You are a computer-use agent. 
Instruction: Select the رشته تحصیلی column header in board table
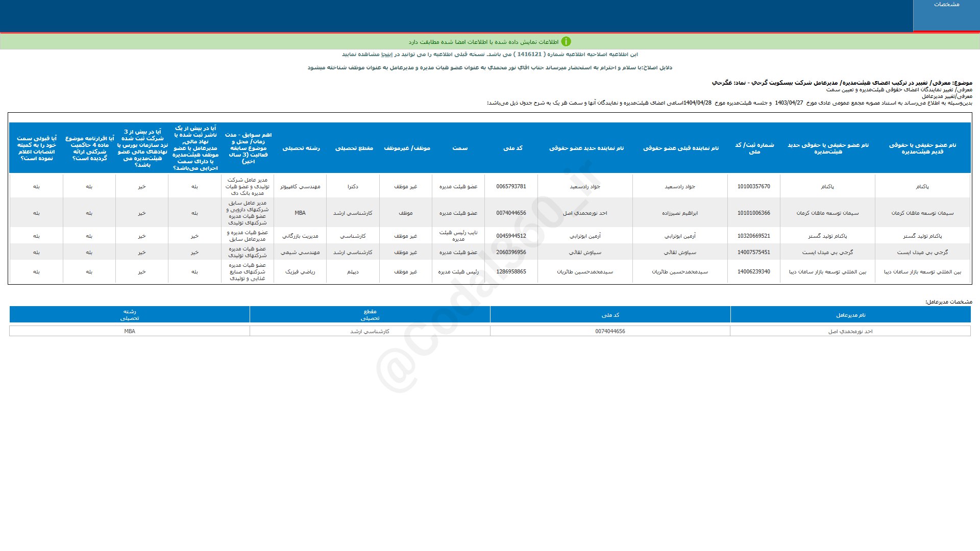point(301,148)
